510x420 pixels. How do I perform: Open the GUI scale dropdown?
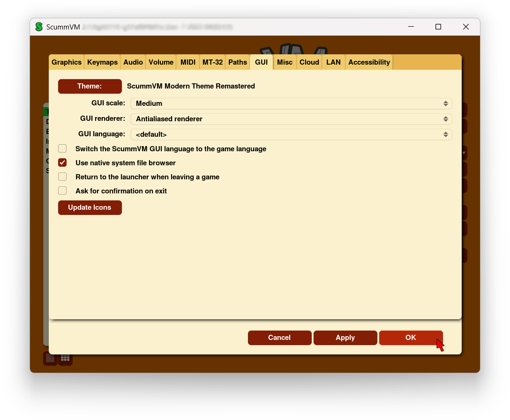(x=291, y=103)
